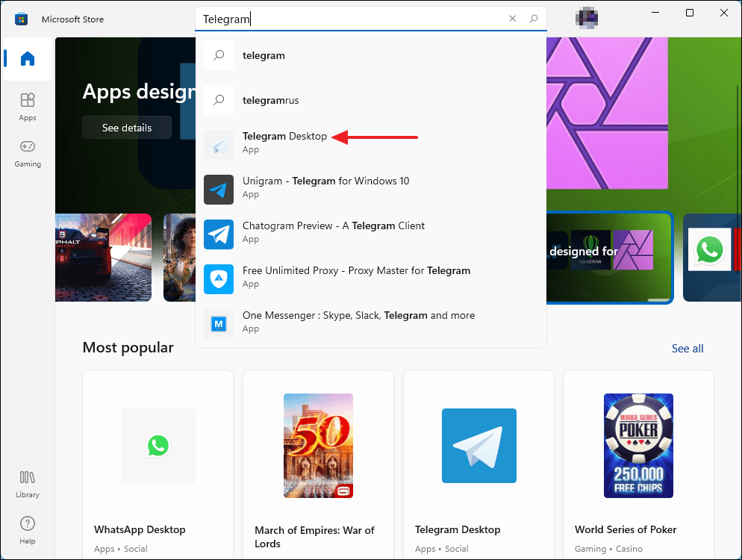
Task: Open World Series of Poker card
Action: [x=638, y=465]
